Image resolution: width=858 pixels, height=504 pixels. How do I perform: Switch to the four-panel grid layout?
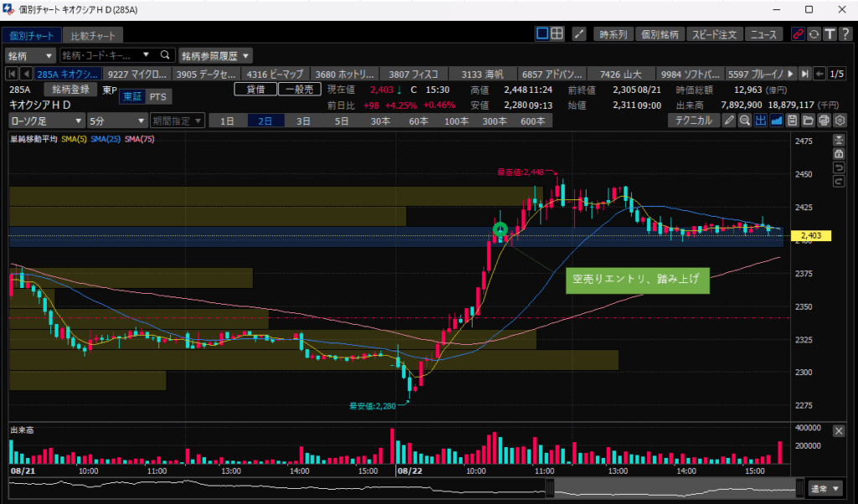point(557,34)
